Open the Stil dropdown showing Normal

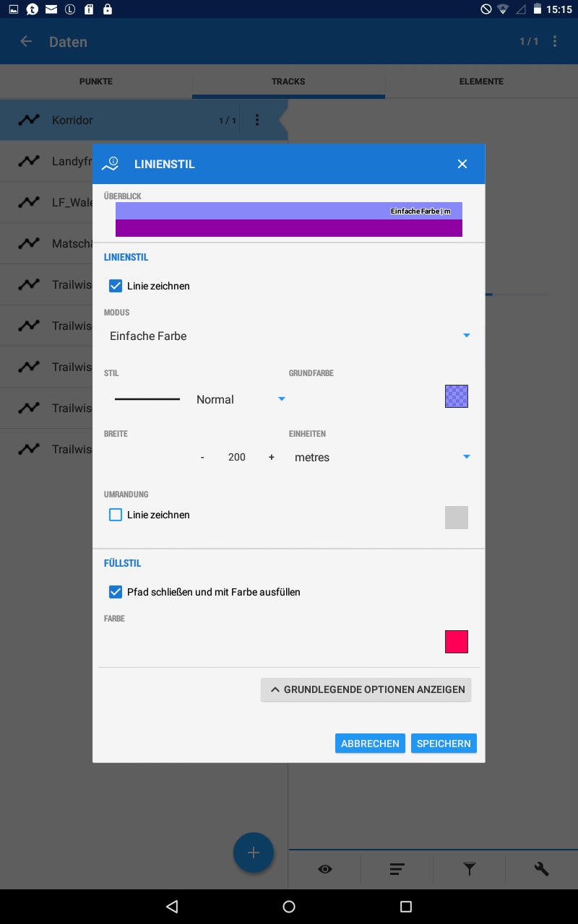pos(241,399)
